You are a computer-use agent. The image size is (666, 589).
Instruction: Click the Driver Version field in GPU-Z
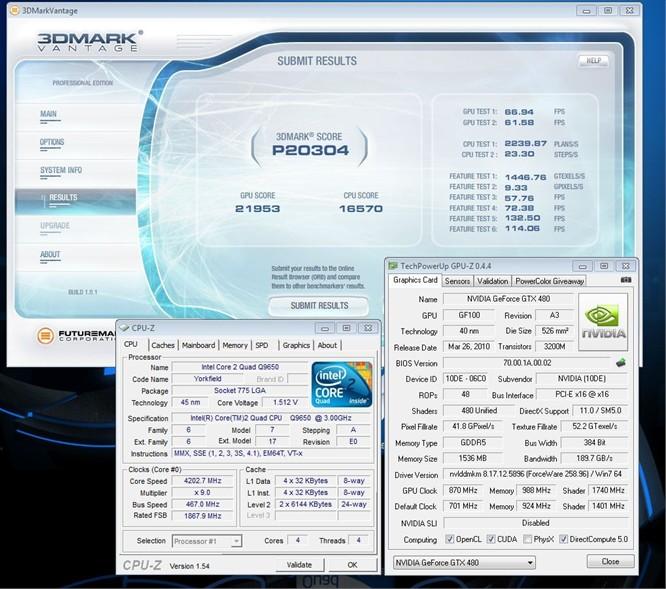535,474
